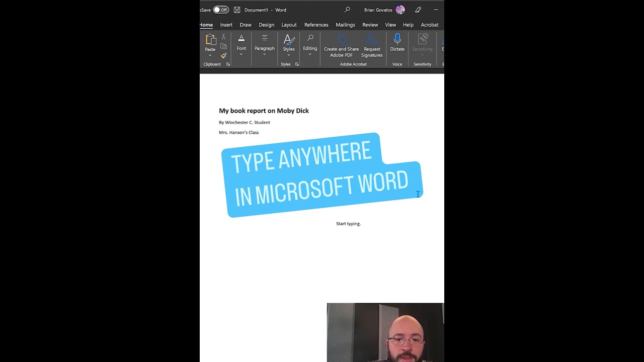This screenshot has width=644, height=362.
Task: Open Brian Govatos account avatar
Action: (400, 10)
